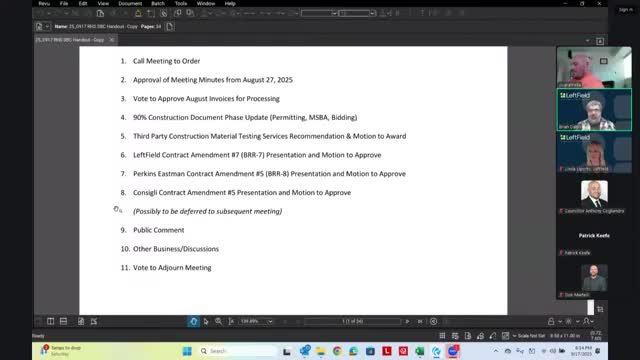Activate the Select Text cursor tool
The height and width of the screenshot is (360, 640).
click(231, 321)
